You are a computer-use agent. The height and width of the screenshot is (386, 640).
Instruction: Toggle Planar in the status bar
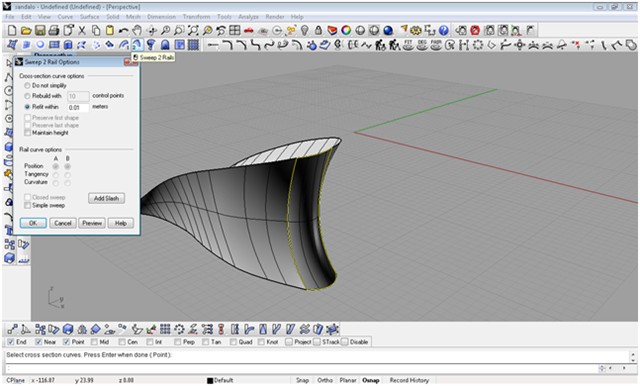[348, 380]
